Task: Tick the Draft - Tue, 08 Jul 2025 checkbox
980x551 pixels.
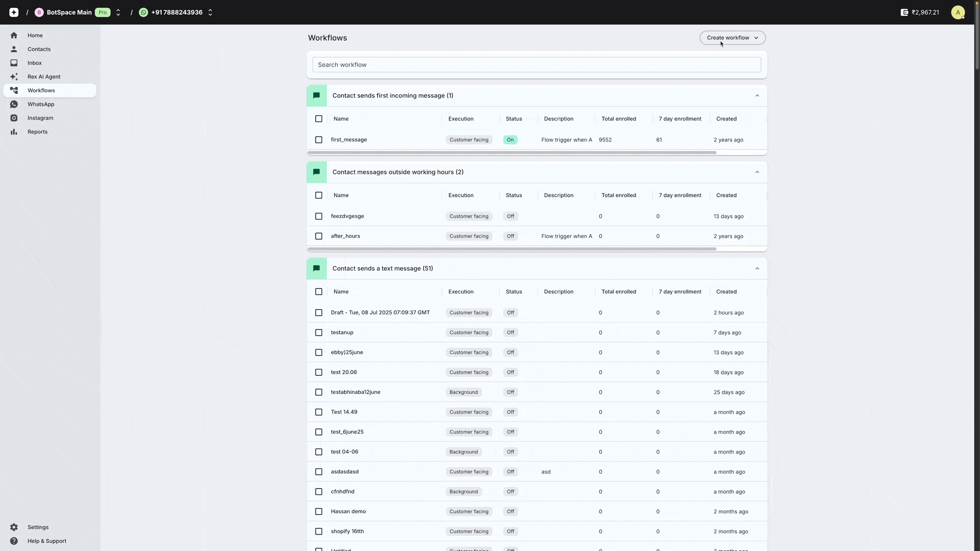Action: [x=318, y=312]
